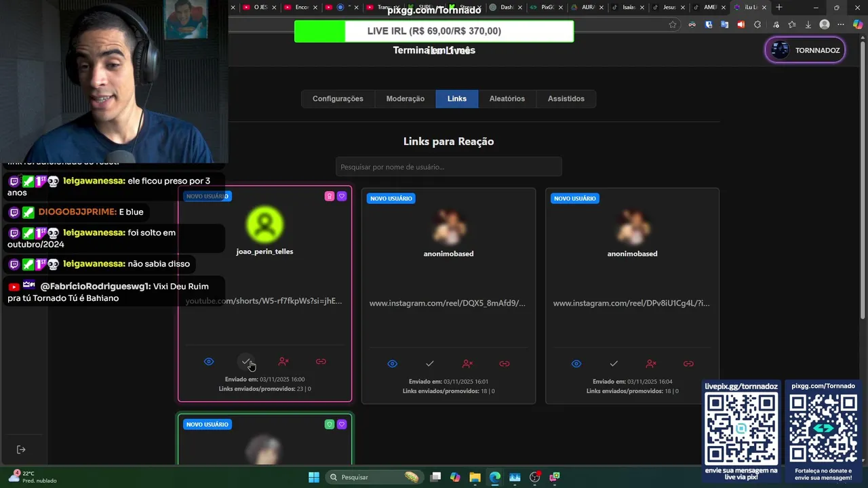Viewport: 868px width, 488px height.
Task: Click the pink badge icon on joao_perin_telles card
Action: 330,197
